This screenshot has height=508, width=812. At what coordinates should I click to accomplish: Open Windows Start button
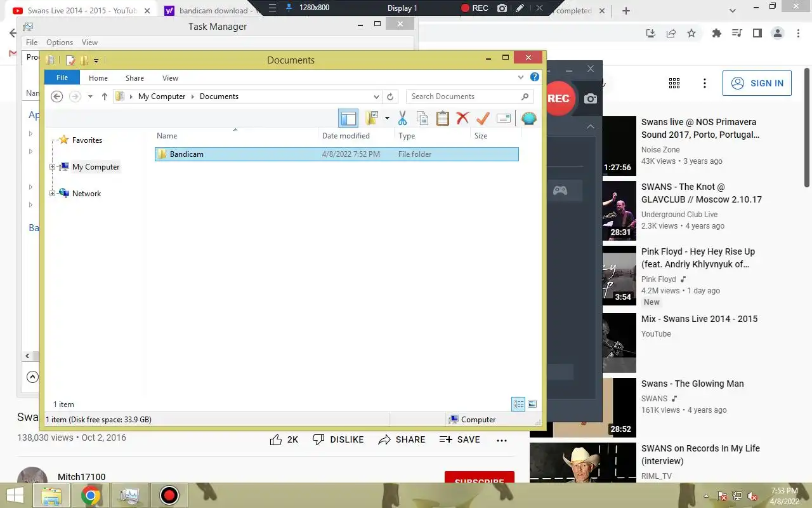15,495
